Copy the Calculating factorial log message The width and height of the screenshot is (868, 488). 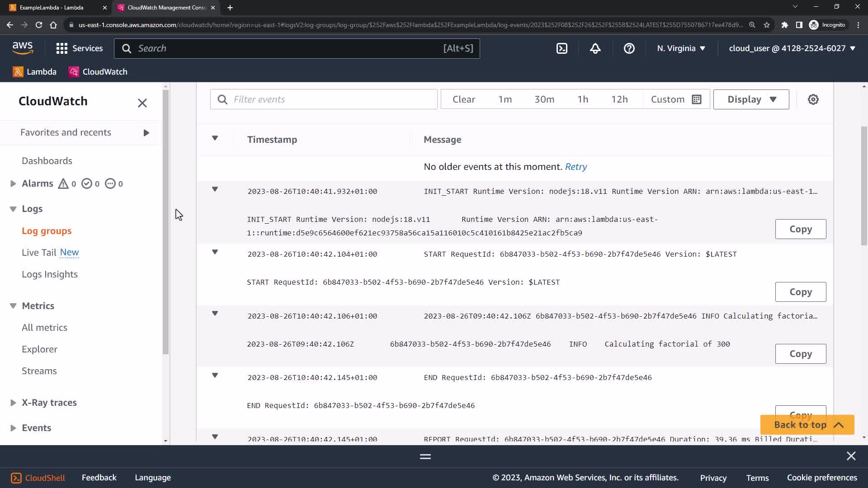tap(800, 354)
